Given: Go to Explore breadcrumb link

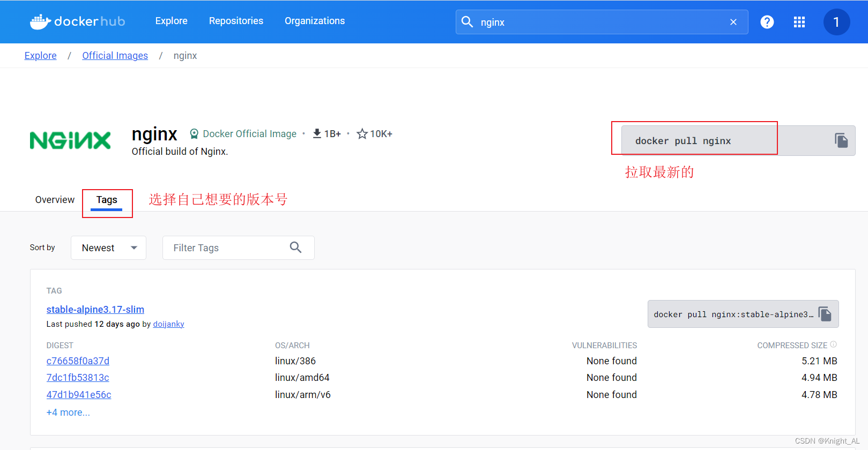Looking at the screenshot, I should pos(41,56).
